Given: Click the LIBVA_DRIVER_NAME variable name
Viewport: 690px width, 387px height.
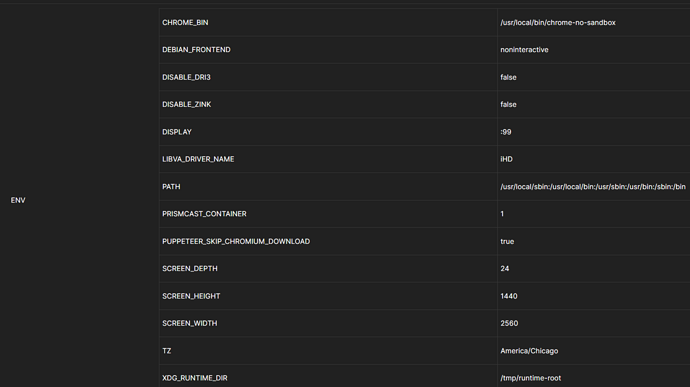Looking at the screenshot, I should click(198, 159).
